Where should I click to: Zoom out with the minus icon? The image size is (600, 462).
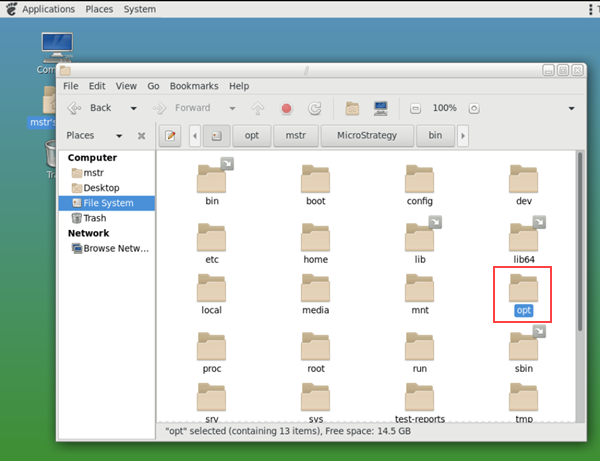416,108
